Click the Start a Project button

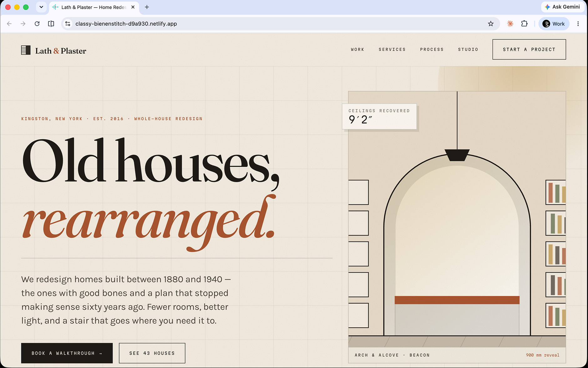pos(529,49)
